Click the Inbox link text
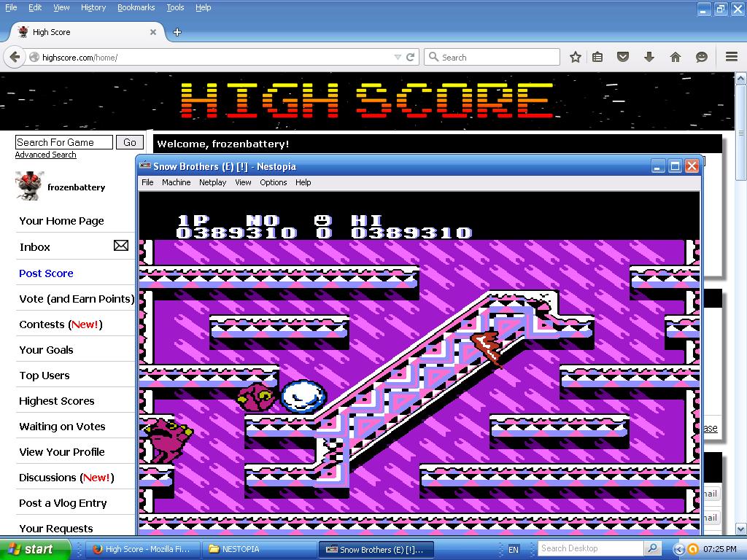Screen dimensions: 747x560 coord(35,247)
